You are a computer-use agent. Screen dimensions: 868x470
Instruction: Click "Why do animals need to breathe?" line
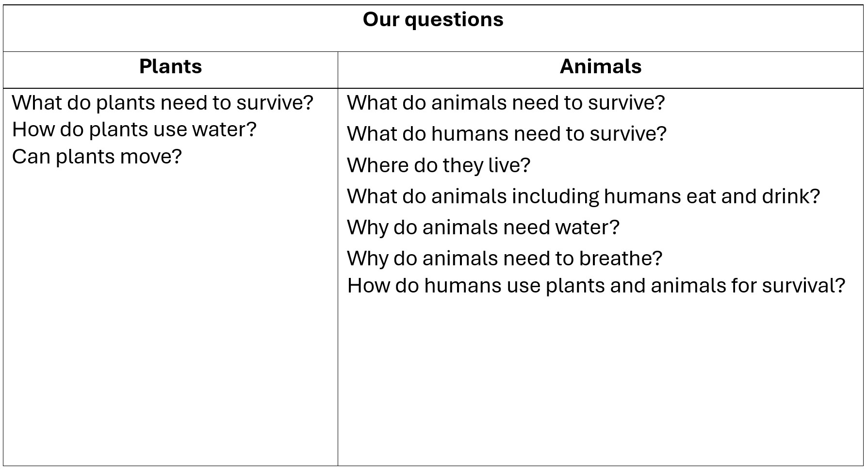click(x=504, y=259)
